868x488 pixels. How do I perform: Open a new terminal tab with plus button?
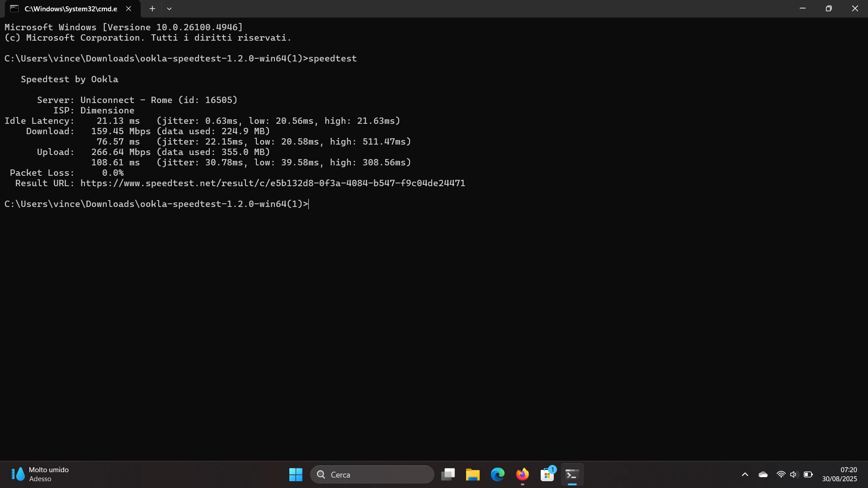[152, 9]
